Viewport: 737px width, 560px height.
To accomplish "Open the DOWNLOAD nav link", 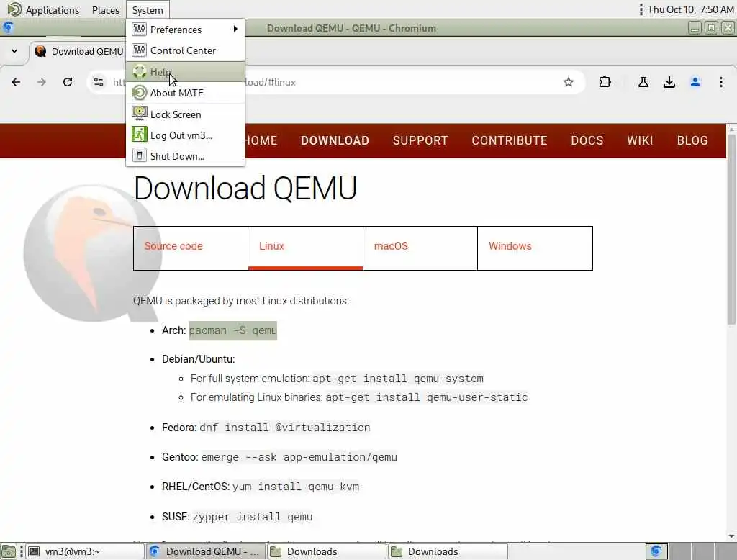I will (335, 140).
